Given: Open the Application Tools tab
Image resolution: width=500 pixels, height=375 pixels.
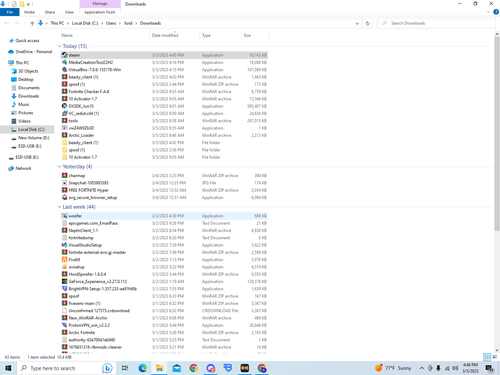Looking at the screenshot, I should (100, 12).
